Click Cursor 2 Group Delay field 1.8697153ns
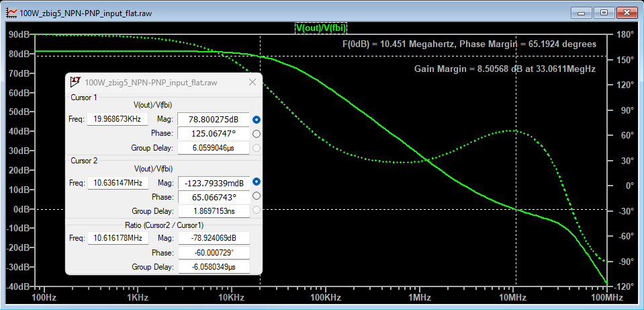Screen dimensions: 644x310 pos(213,211)
